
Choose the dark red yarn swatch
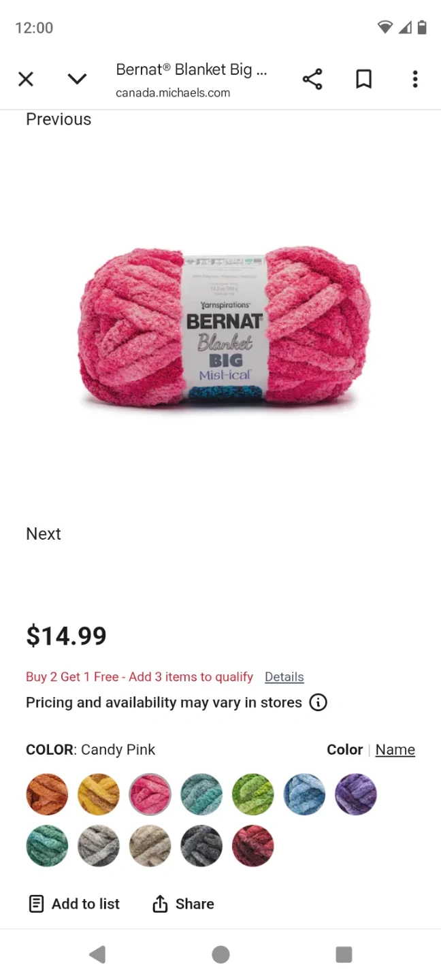pos(253,846)
